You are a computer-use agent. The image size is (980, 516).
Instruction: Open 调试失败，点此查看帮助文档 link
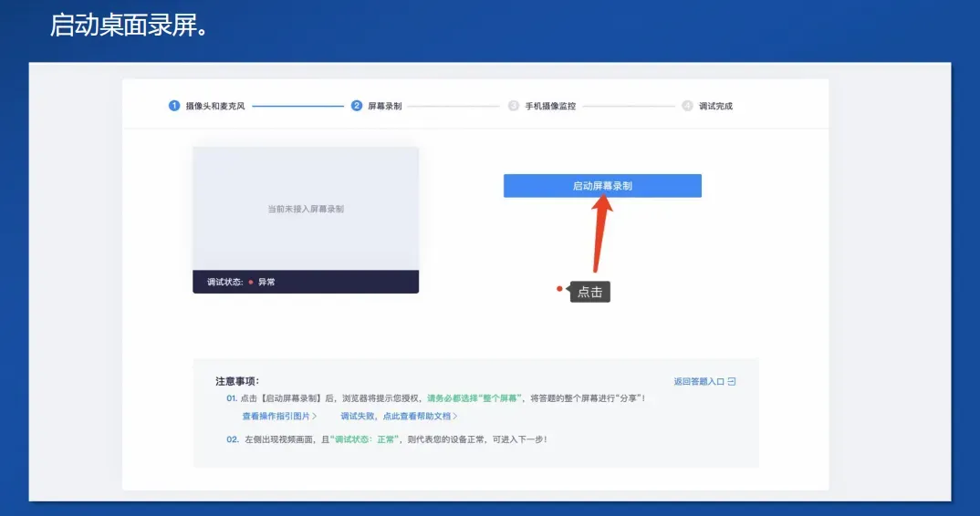coord(399,416)
